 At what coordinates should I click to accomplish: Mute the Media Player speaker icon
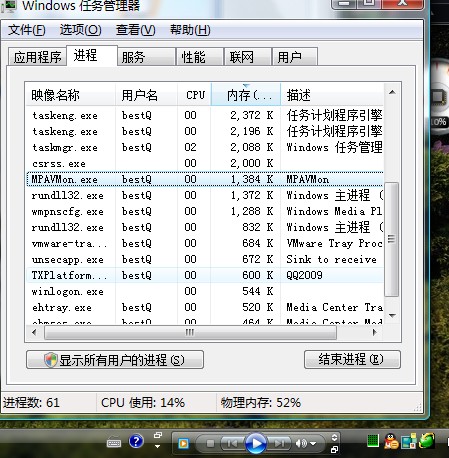[x=301, y=443]
